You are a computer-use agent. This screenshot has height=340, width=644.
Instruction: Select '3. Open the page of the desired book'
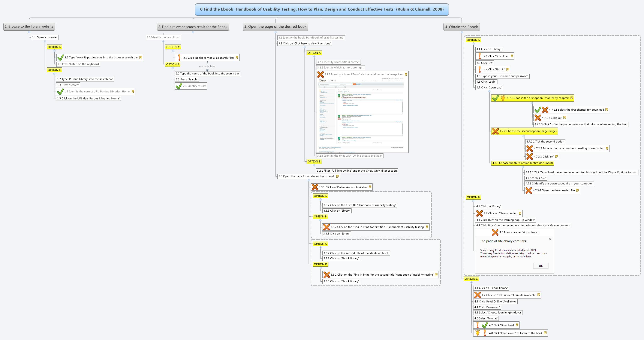coord(276,27)
